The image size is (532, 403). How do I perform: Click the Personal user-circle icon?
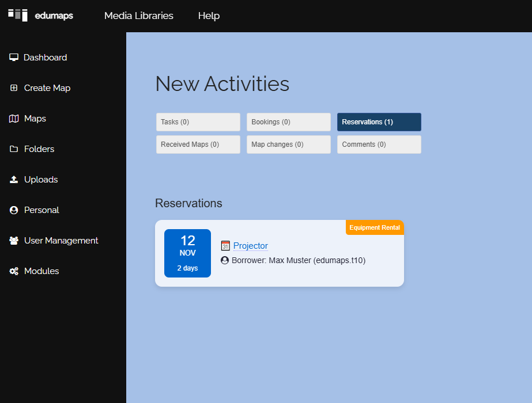click(x=14, y=210)
